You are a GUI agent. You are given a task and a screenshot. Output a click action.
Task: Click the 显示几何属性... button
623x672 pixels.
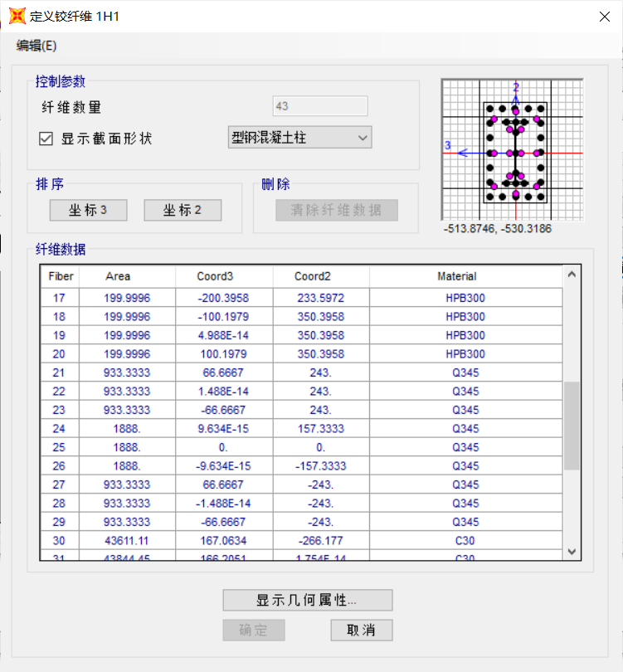pos(308,600)
